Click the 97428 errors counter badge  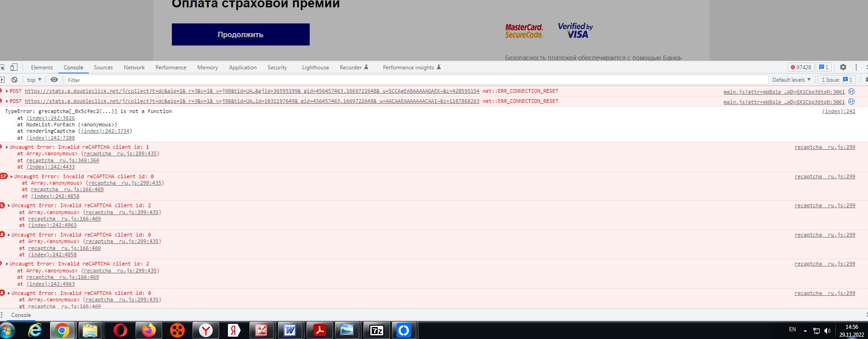[x=801, y=67]
